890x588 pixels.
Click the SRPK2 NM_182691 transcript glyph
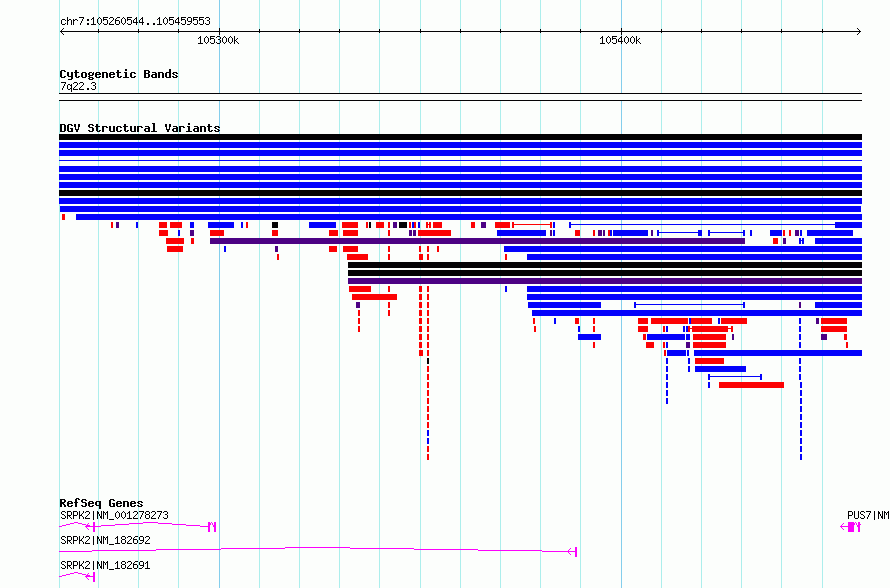77,576
